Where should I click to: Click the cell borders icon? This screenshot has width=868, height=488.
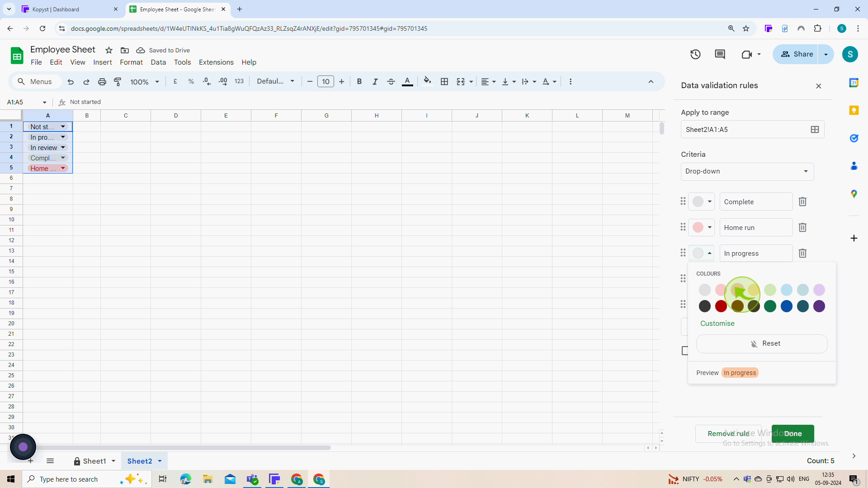pos(445,82)
